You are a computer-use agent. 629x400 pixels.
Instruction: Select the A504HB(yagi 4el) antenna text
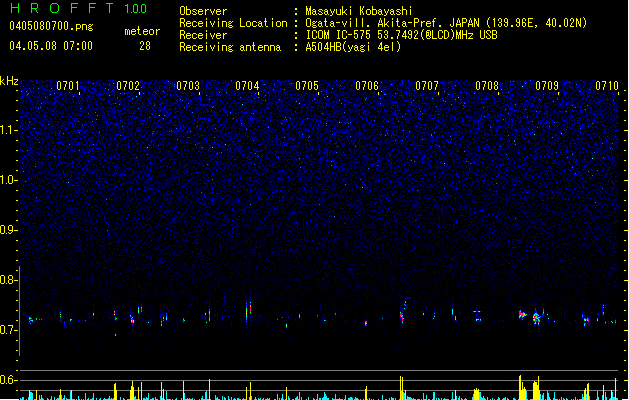click(x=353, y=47)
